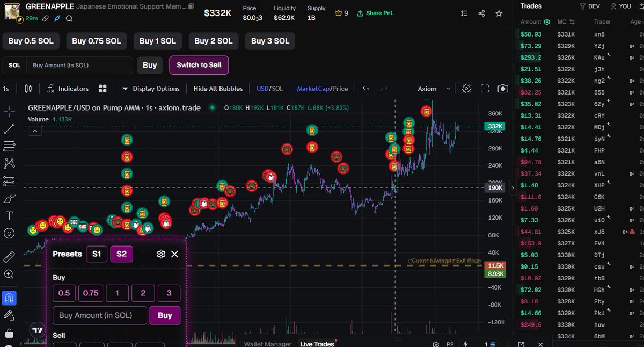644x347 pixels.
Task: Collapse the Volume indicator pane
Action: 35,131
